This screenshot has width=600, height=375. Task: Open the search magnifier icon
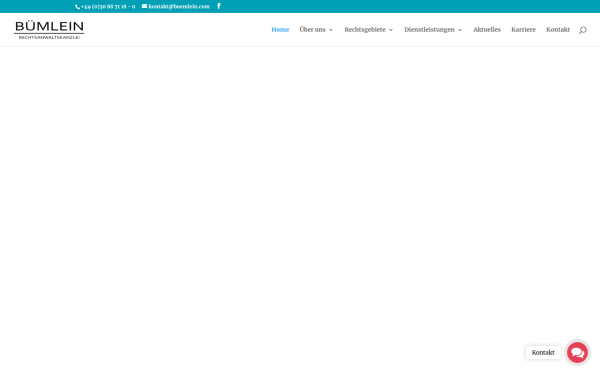(x=582, y=30)
